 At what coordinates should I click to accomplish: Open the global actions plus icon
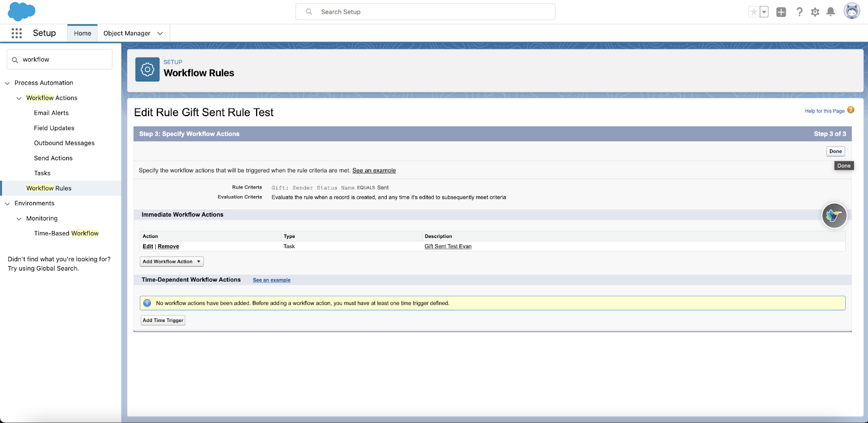coord(781,12)
